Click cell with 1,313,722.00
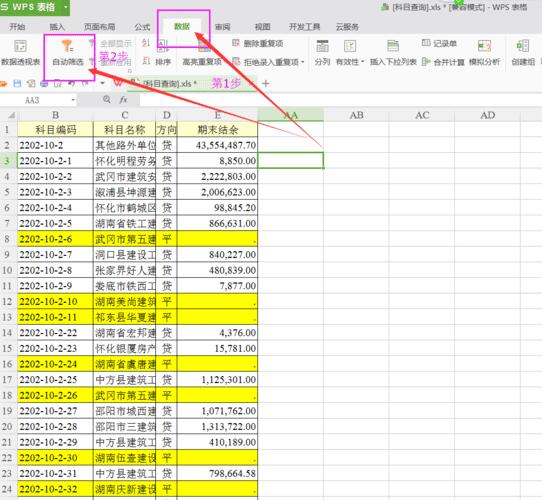 (217, 426)
